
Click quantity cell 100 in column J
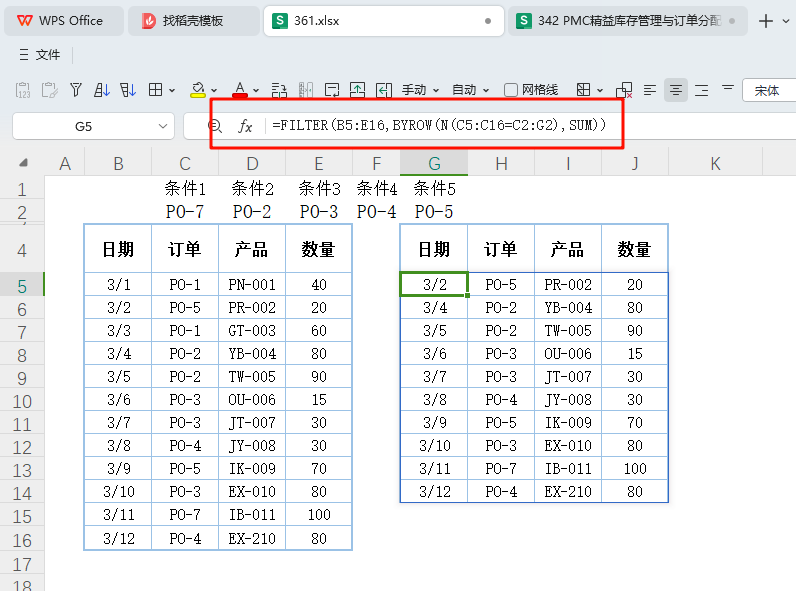tap(635, 468)
